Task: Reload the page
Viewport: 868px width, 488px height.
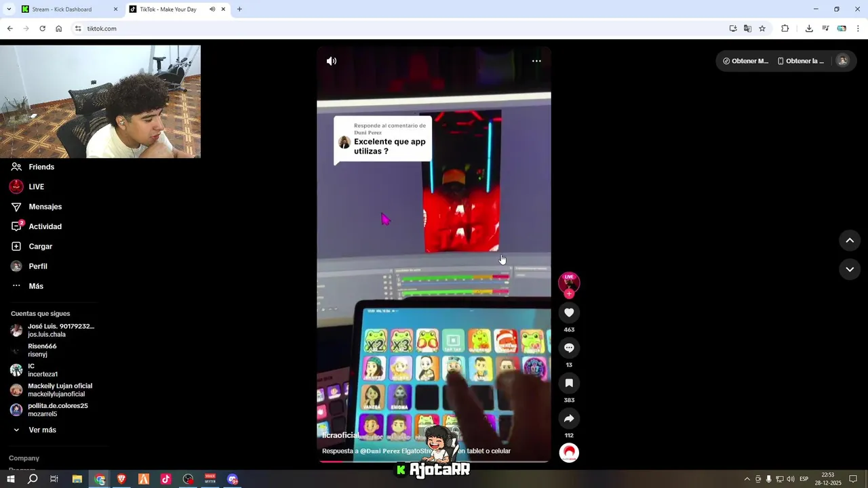Action: pyautogui.click(x=42, y=28)
